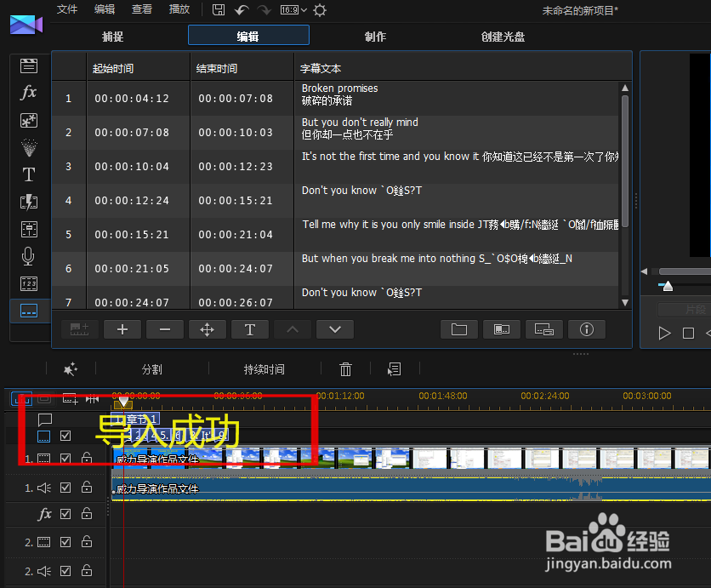Click the timeline fit/zoom marker icon
Screen dimensions: 711x588
pos(92,399)
